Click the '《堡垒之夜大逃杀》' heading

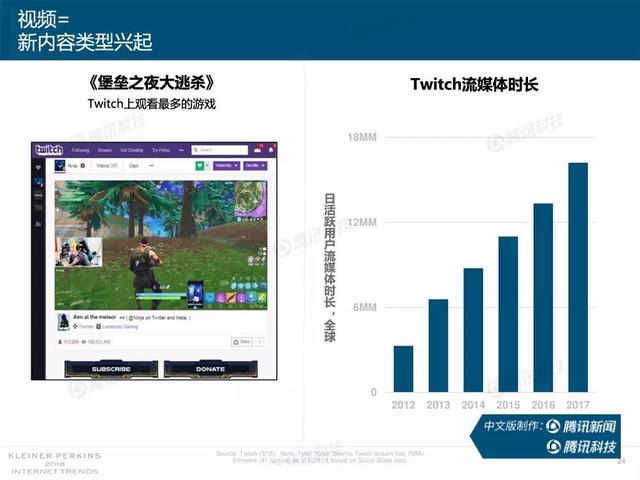[x=151, y=83]
